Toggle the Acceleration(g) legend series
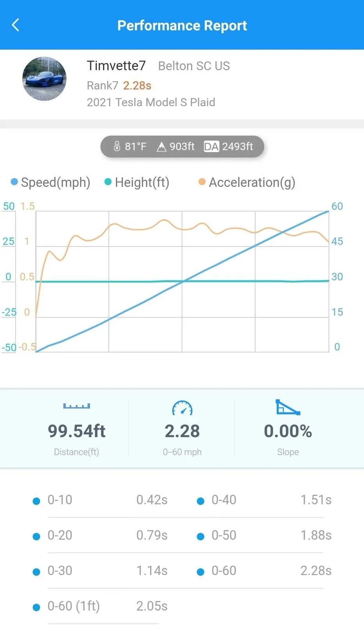 [247, 182]
